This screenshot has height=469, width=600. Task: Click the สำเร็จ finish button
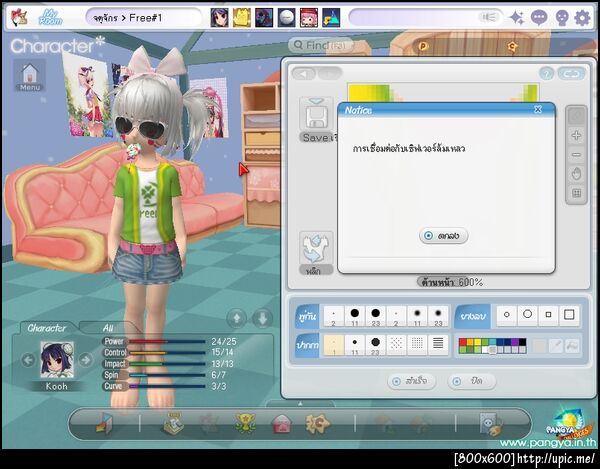[x=411, y=381]
